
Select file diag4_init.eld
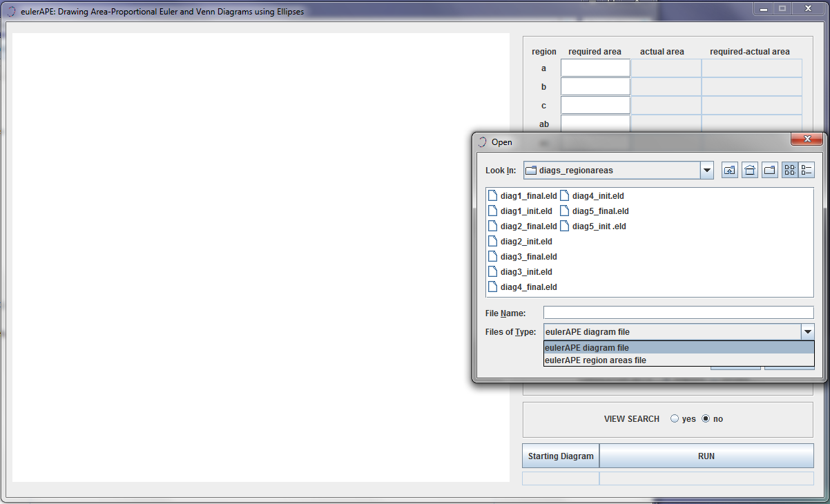tap(592, 196)
